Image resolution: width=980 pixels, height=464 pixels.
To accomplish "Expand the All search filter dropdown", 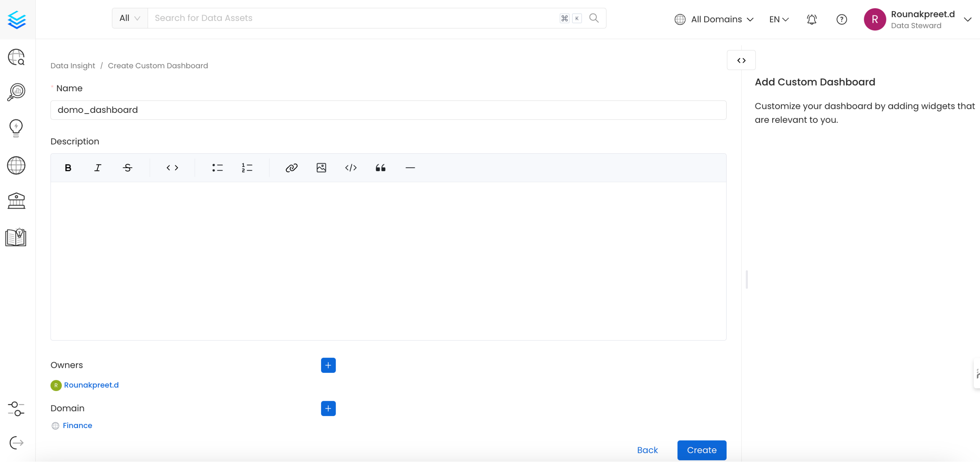I will pyautogui.click(x=129, y=18).
